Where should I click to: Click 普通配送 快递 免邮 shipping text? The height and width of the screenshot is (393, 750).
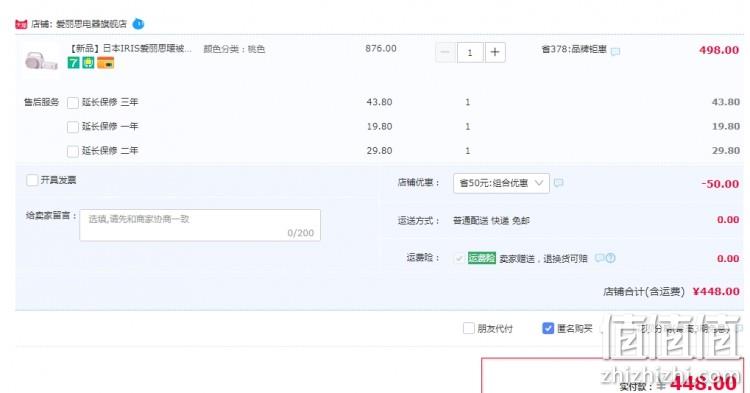[491, 221]
